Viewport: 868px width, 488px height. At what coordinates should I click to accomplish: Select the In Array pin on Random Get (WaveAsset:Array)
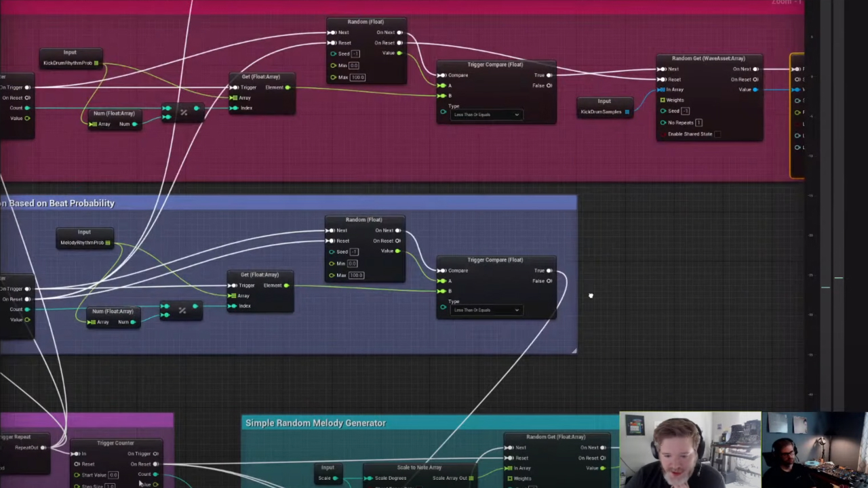pyautogui.click(x=663, y=89)
